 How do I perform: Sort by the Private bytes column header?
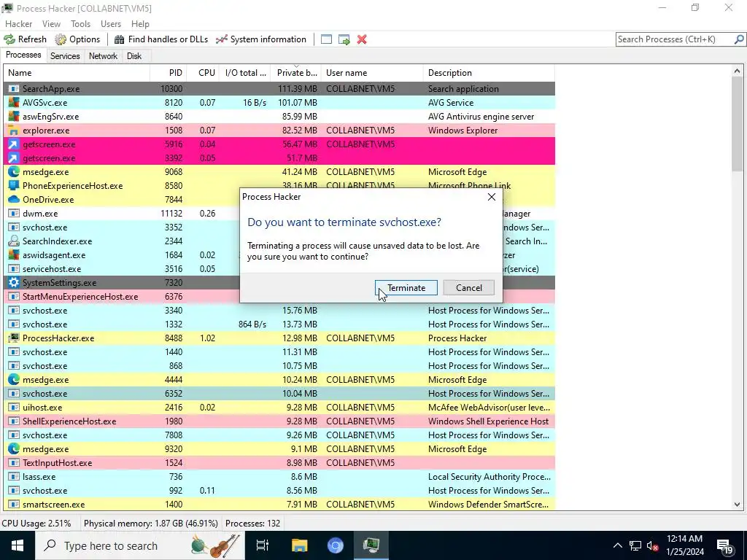point(296,73)
